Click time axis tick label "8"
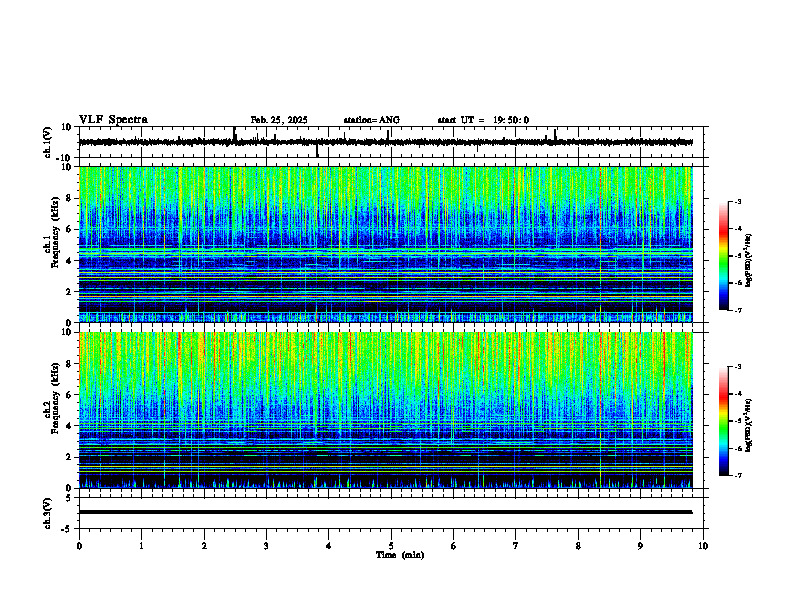This screenshot has width=792, height=612. click(x=578, y=546)
